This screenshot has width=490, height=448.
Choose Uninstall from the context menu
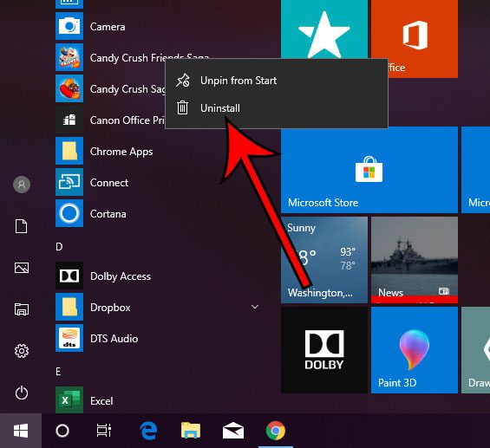277,108
